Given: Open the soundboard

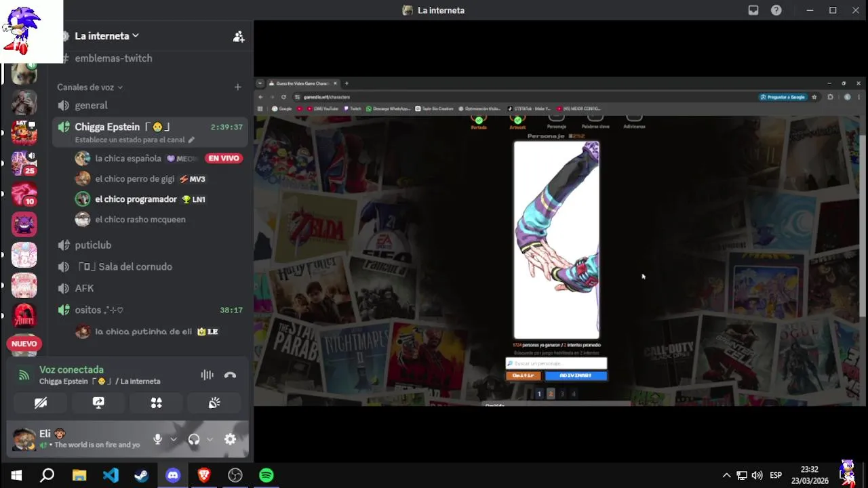Looking at the screenshot, I should coord(214,403).
